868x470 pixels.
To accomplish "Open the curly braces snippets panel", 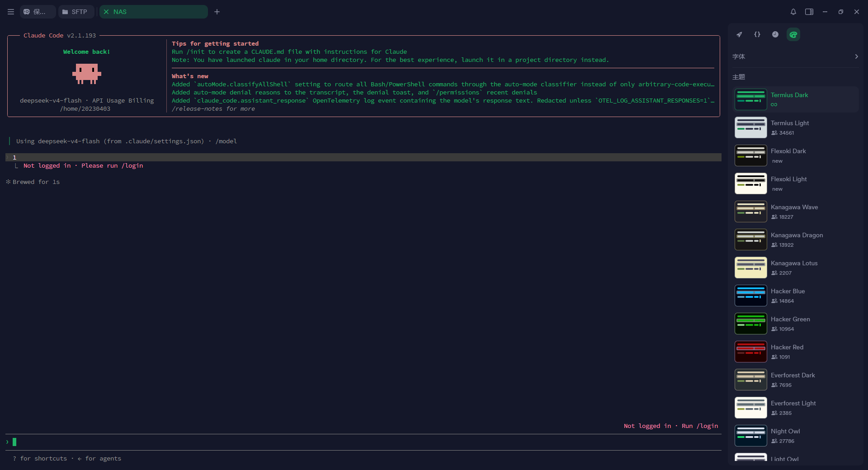I will 757,34.
